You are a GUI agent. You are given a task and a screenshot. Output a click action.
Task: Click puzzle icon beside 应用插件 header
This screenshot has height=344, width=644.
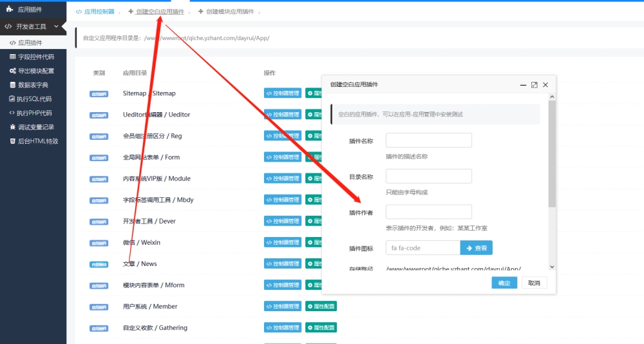pos(10,9)
